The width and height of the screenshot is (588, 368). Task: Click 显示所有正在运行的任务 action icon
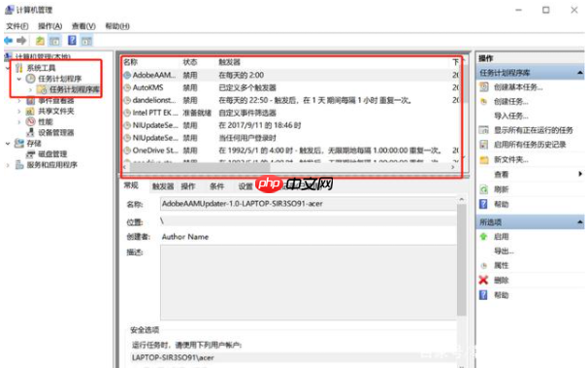point(484,130)
